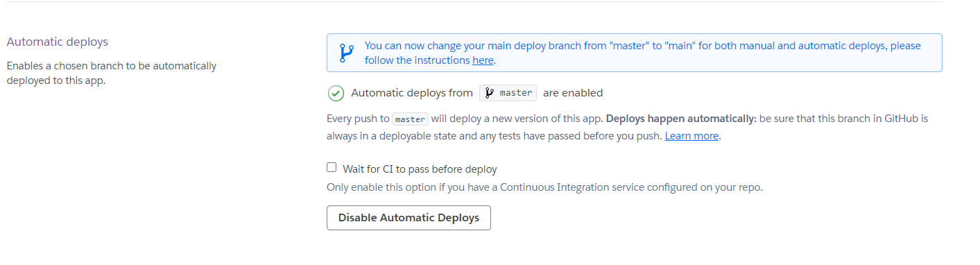This screenshot has height=265, width=980.
Task: Click the Automatic deploys section heading
Action: pos(58,42)
